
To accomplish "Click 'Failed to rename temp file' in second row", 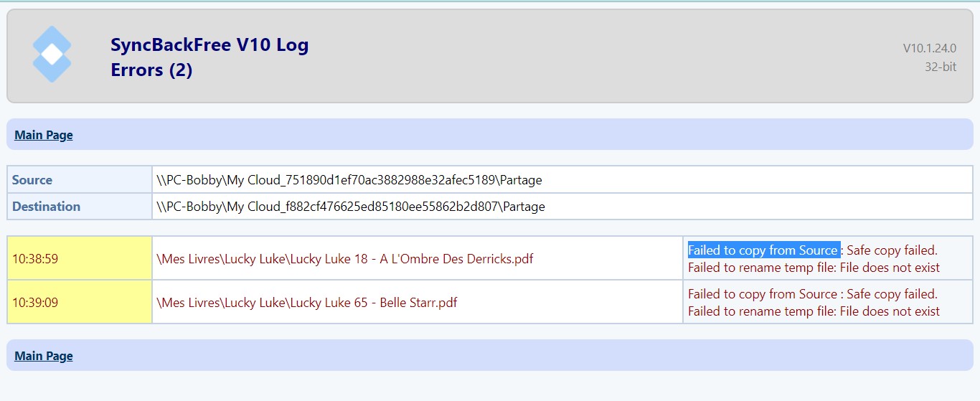I will (x=760, y=311).
